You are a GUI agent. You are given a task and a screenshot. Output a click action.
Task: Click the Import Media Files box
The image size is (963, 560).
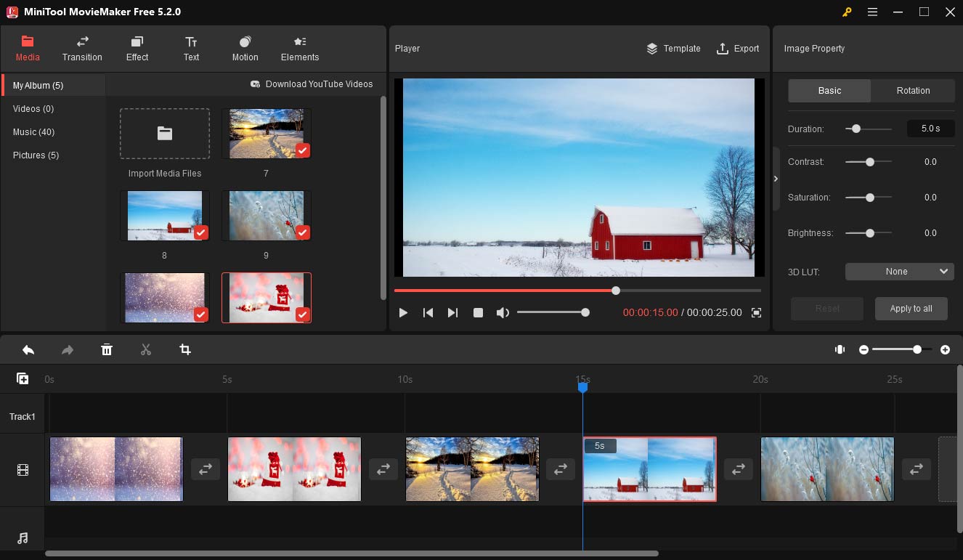[164, 134]
